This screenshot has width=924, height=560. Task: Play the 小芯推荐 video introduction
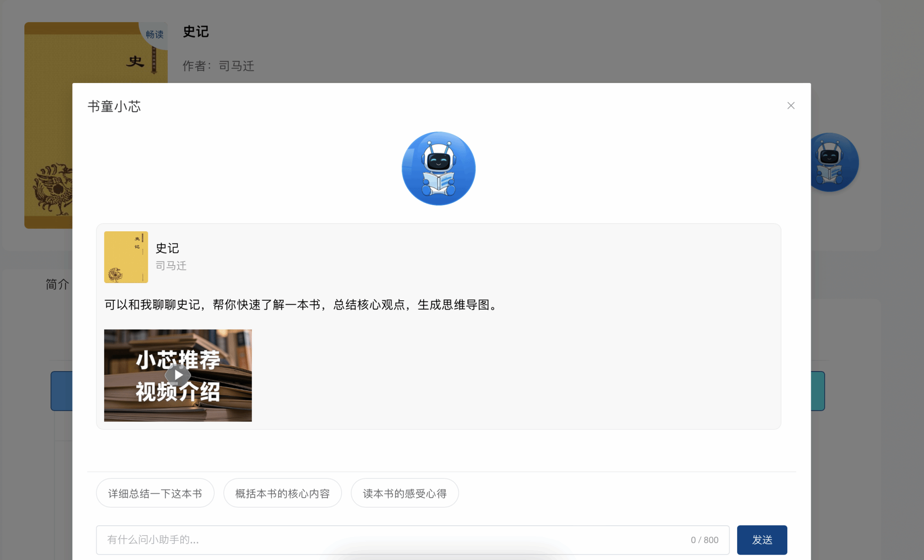click(x=178, y=375)
